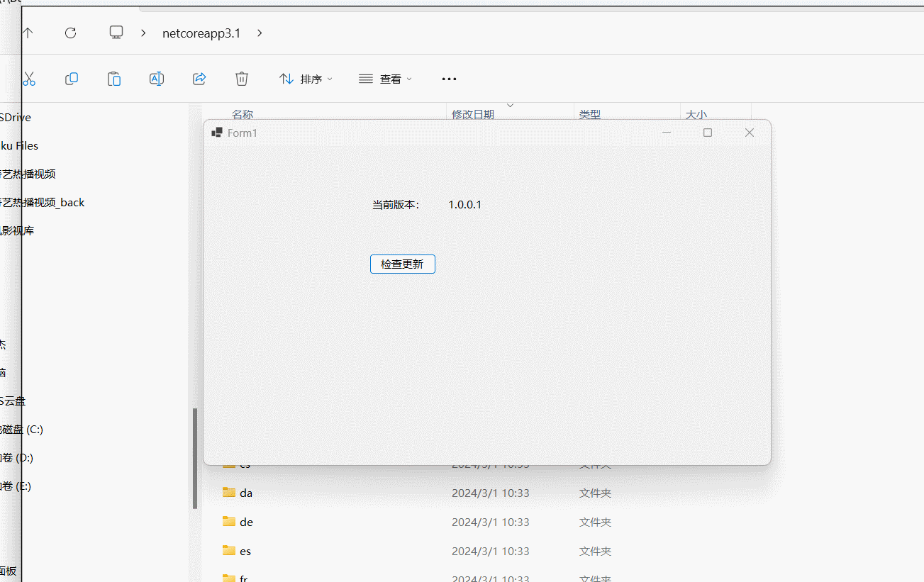Select the (C:) drive in sidebar

pos(21,430)
